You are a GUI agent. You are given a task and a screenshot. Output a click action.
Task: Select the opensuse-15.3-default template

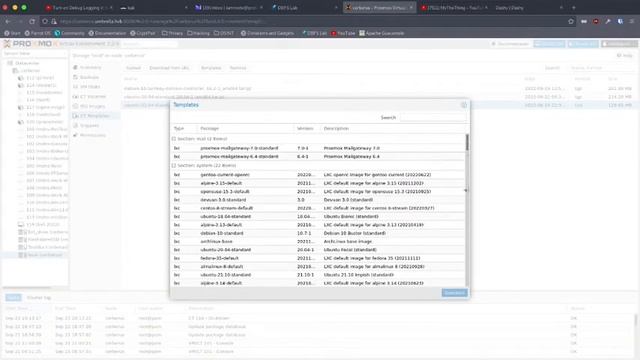[318, 191]
